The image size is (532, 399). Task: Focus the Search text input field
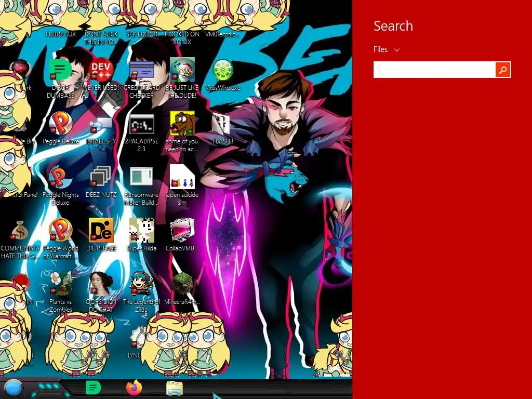point(435,70)
